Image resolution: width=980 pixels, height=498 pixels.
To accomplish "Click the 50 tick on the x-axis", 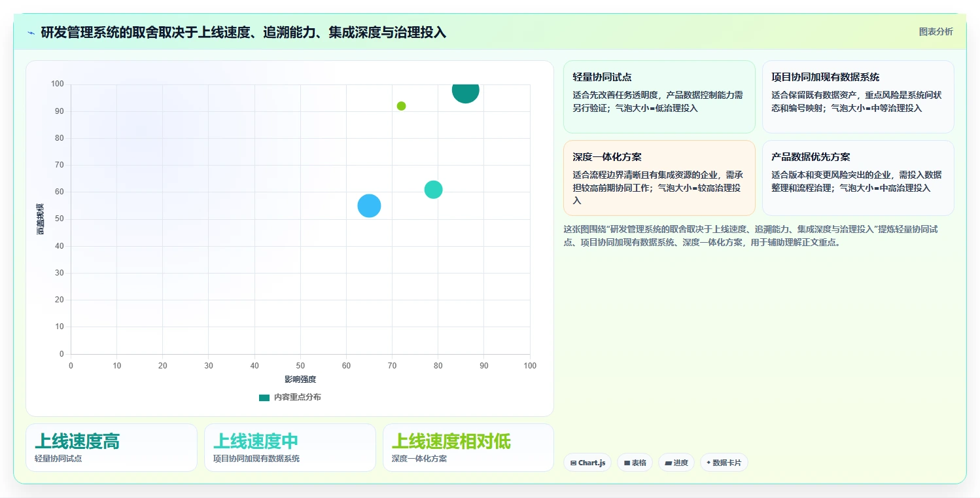I will coord(300,366).
